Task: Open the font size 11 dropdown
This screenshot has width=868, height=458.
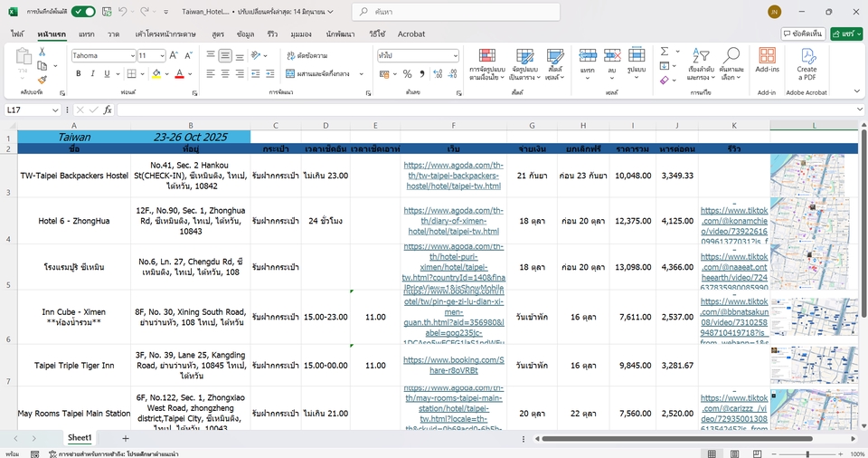Action: pyautogui.click(x=161, y=55)
